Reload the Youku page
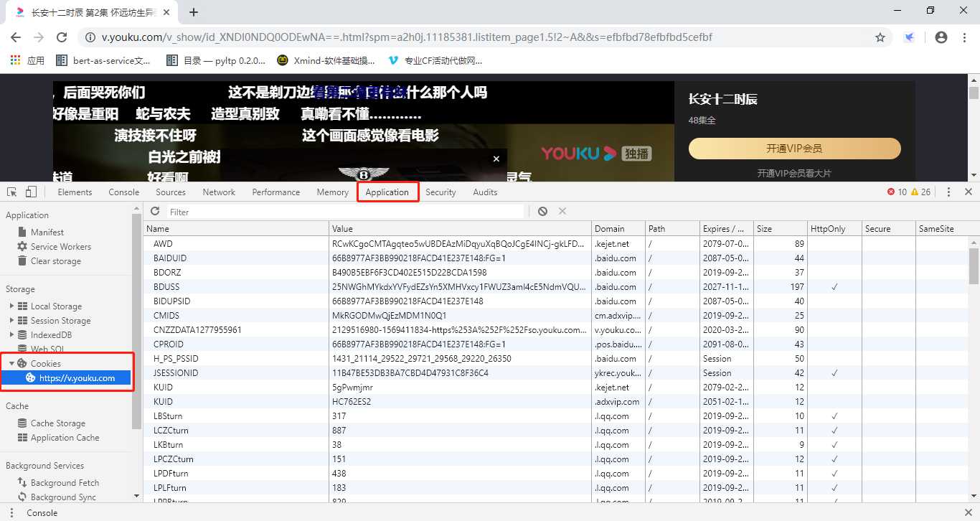Viewport: 980px width, 521px height. pos(62,37)
